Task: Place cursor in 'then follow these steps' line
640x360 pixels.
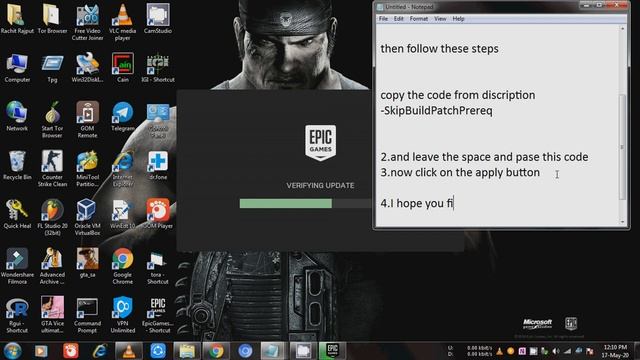Action: 439,49
